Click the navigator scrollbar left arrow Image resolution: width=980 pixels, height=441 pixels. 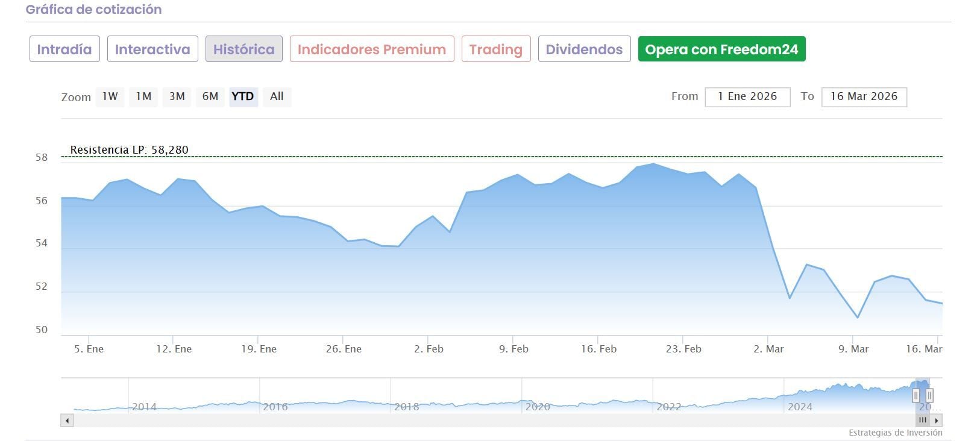(67, 421)
